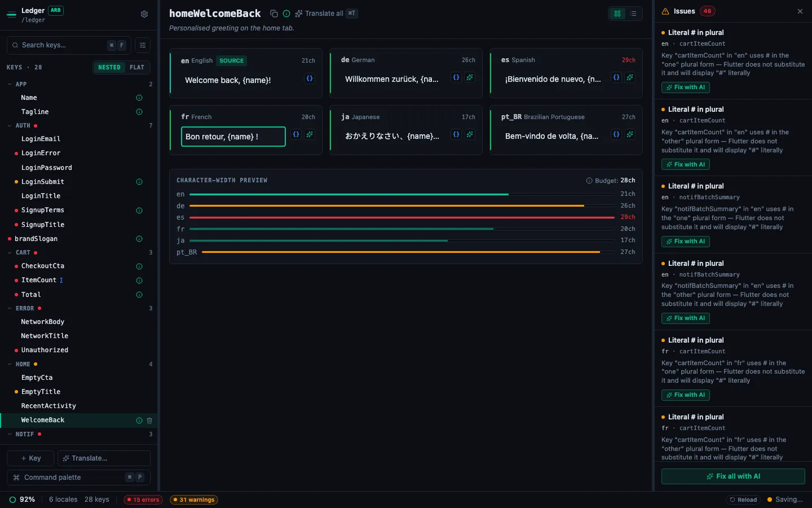Delete WelcomeBack key using the trash icon
Image resolution: width=812 pixels, height=508 pixels.
[x=149, y=421]
